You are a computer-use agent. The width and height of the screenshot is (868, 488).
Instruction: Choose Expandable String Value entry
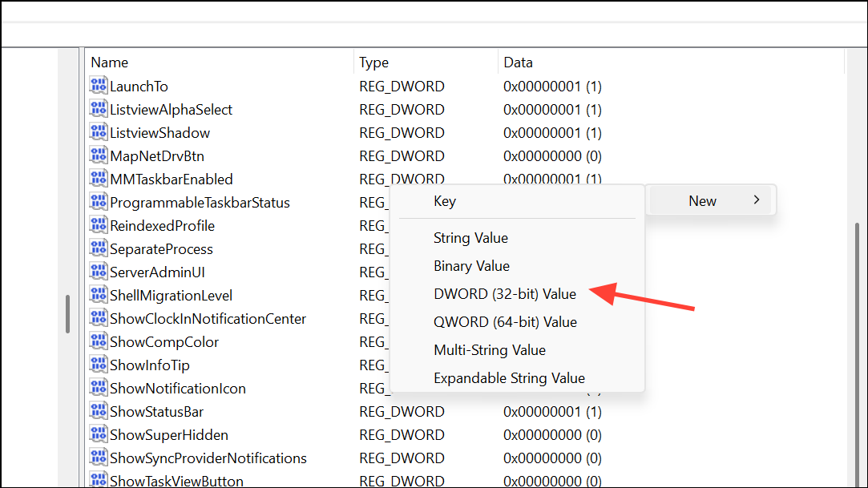[x=509, y=378]
